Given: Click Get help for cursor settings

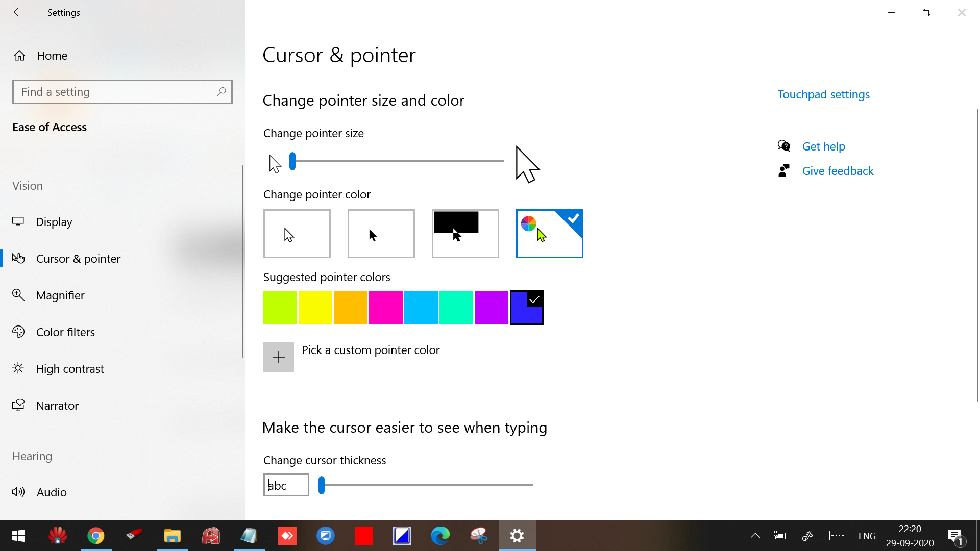Looking at the screenshot, I should pos(823,146).
